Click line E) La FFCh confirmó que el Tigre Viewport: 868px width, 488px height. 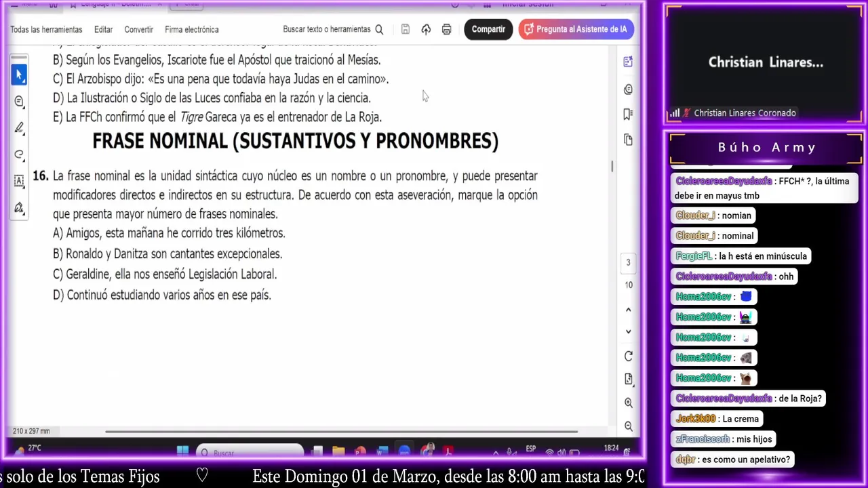click(x=217, y=117)
